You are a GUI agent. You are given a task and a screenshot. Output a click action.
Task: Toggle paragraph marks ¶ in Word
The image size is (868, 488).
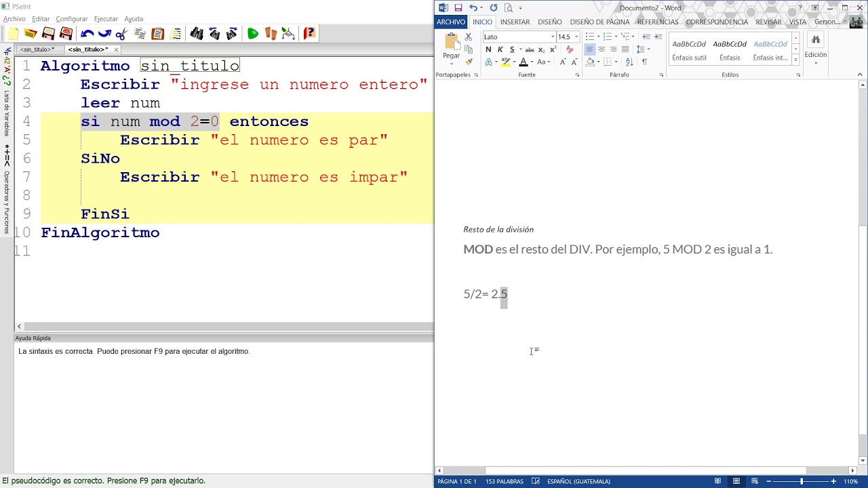tap(644, 62)
